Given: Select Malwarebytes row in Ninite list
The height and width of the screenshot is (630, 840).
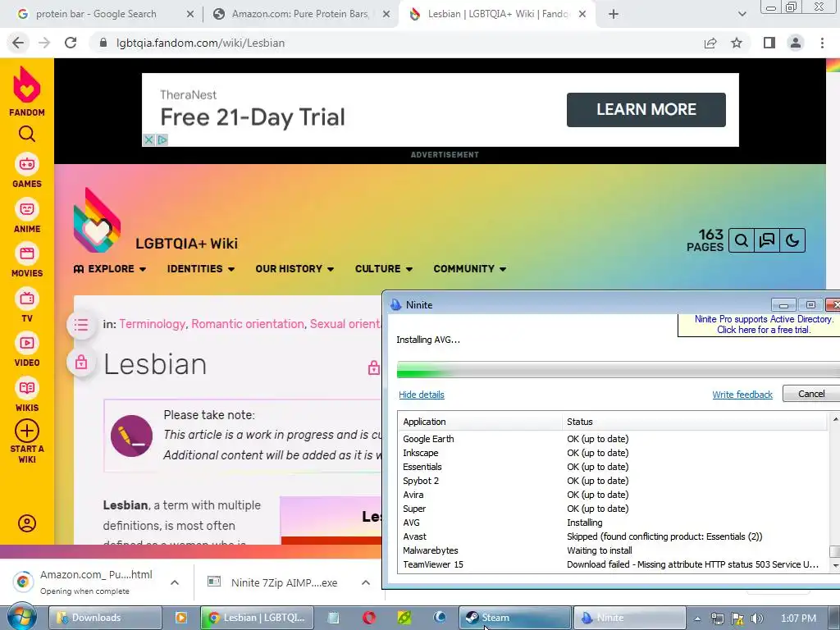Looking at the screenshot, I should (x=614, y=550).
